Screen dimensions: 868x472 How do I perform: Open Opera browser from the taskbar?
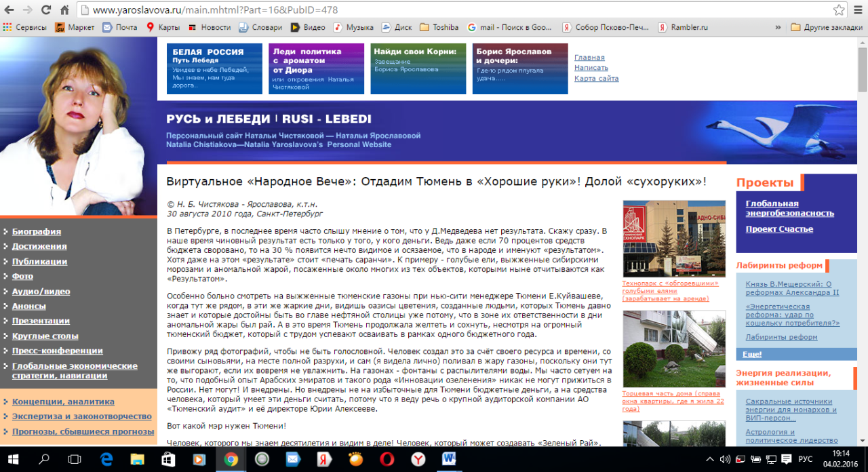pos(387,459)
